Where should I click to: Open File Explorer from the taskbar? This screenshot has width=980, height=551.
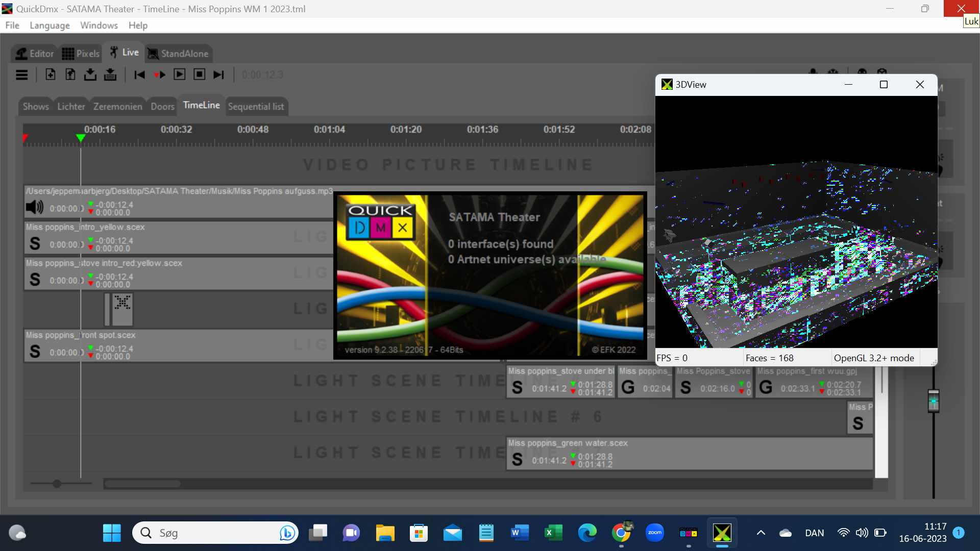[385, 533]
